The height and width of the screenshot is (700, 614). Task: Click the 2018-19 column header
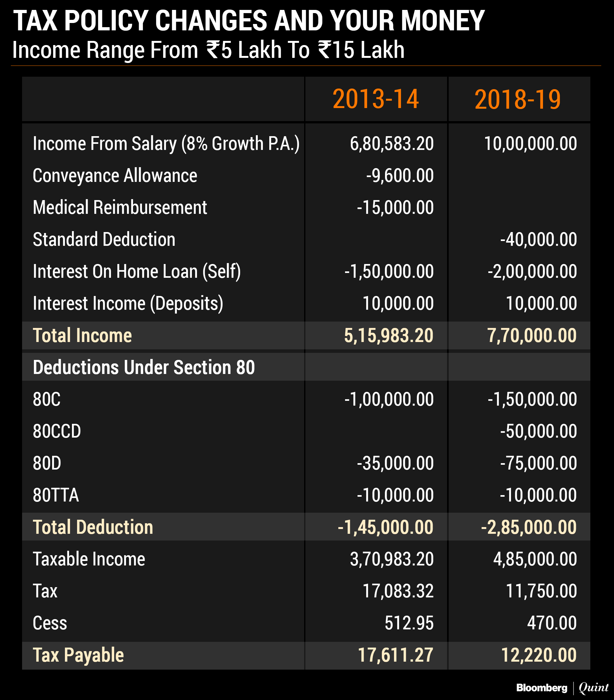pyautogui.click(x=517, y=100)
